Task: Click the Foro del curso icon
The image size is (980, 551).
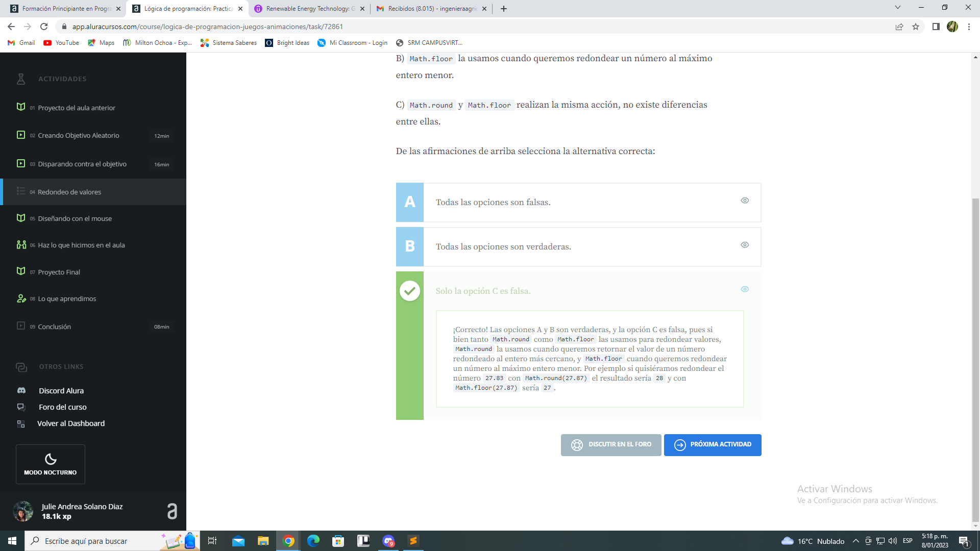Action: [x=21, y=406]
